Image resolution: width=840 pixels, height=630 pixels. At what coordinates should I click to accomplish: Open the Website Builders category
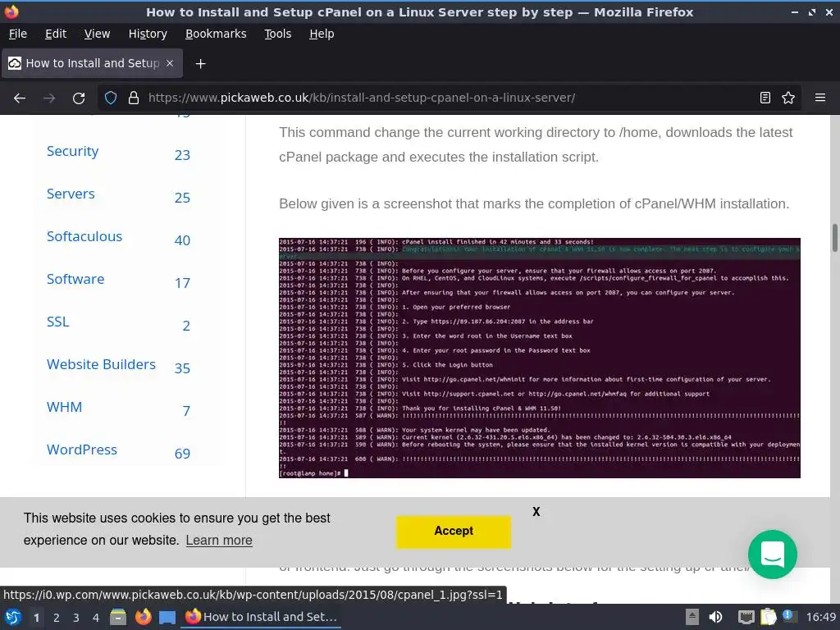101,364
